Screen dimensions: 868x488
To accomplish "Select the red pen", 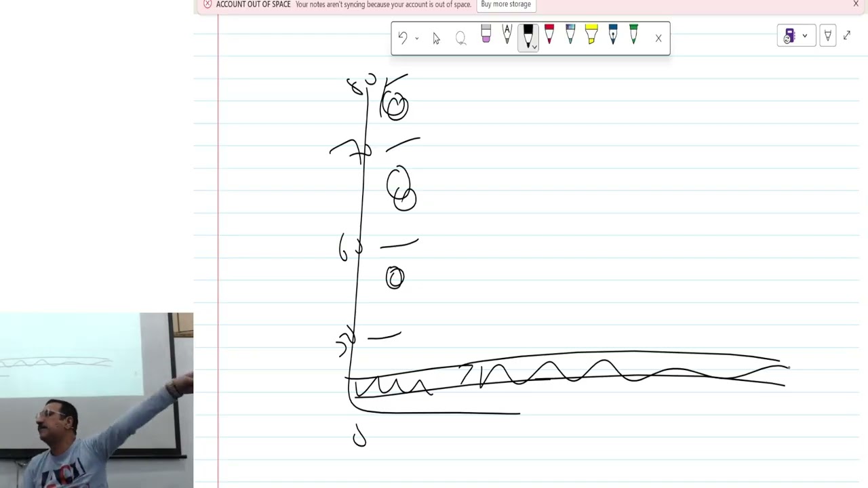I will click(549, 35).
